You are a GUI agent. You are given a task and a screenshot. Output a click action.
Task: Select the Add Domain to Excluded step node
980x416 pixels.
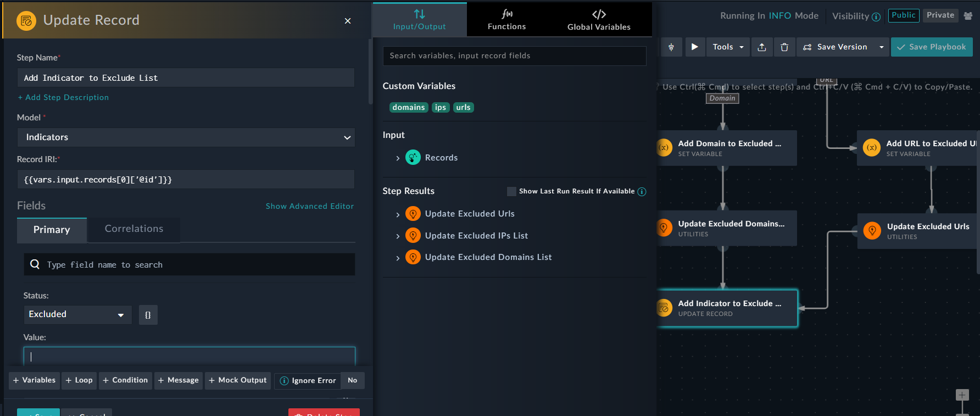click(727, 148)
